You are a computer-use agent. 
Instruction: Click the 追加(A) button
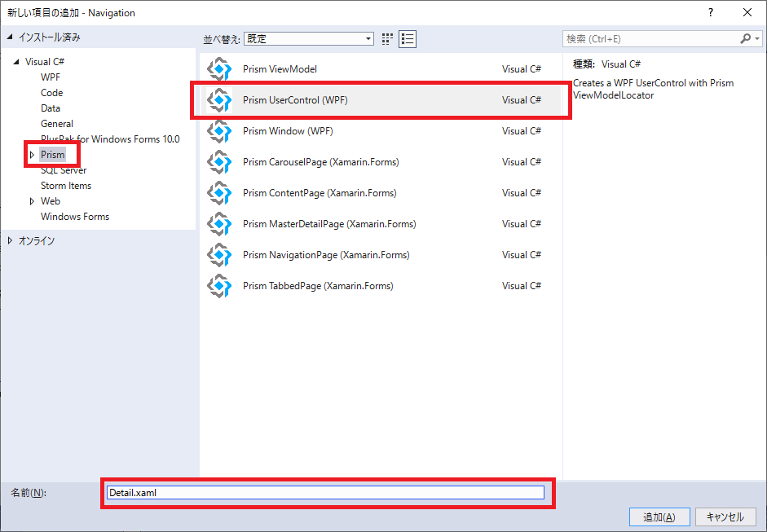pos(659,517)
